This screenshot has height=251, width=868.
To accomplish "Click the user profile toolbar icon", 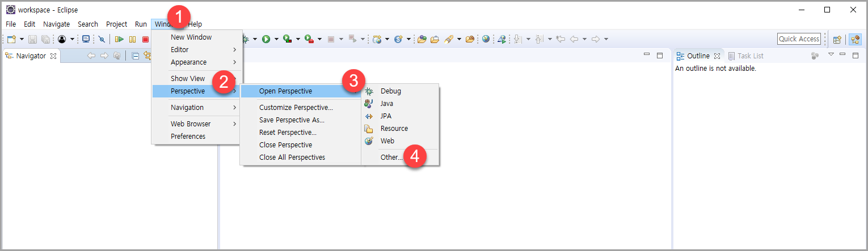I will point(62,39).
